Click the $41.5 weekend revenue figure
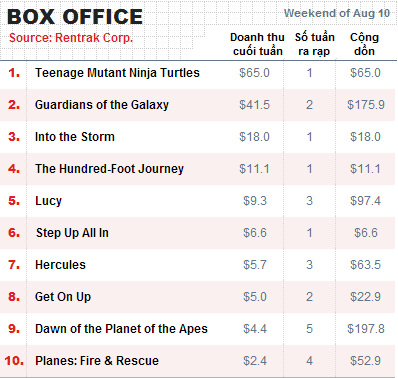This screenshot has width=398, height=378. 254,105
